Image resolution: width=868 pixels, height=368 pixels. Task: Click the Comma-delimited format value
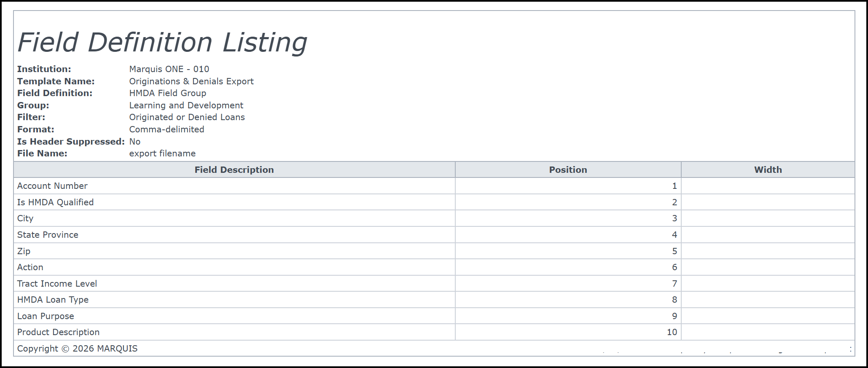click(x=167, y=129)
